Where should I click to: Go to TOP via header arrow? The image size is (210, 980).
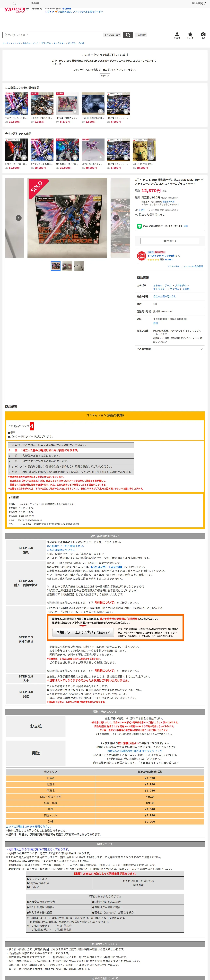click(14, 3)
